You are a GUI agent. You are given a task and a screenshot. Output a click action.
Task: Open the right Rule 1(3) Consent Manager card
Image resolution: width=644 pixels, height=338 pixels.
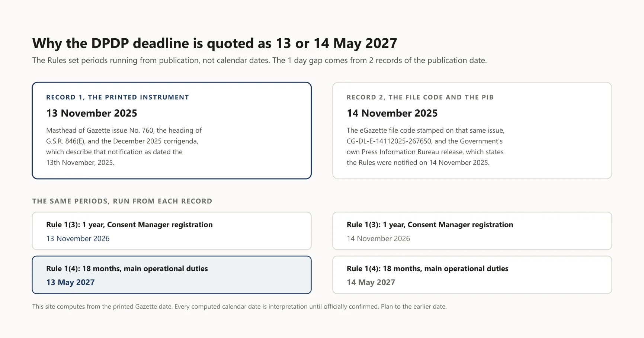pos(472,231)
